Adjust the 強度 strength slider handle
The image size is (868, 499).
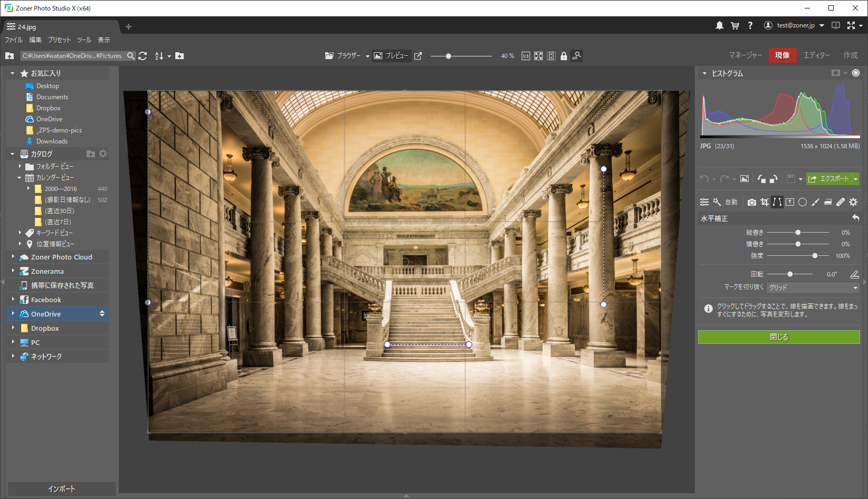[x=815, y=256]
